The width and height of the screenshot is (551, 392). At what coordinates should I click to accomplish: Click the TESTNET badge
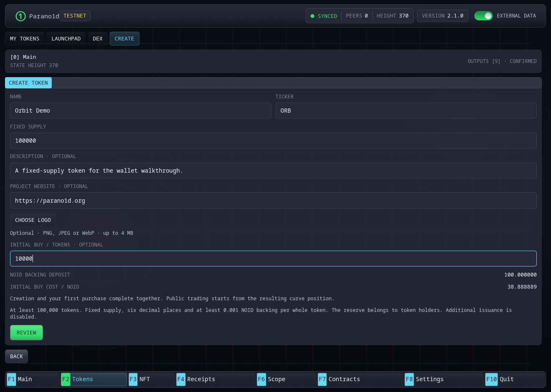click(x=75, y=16)
